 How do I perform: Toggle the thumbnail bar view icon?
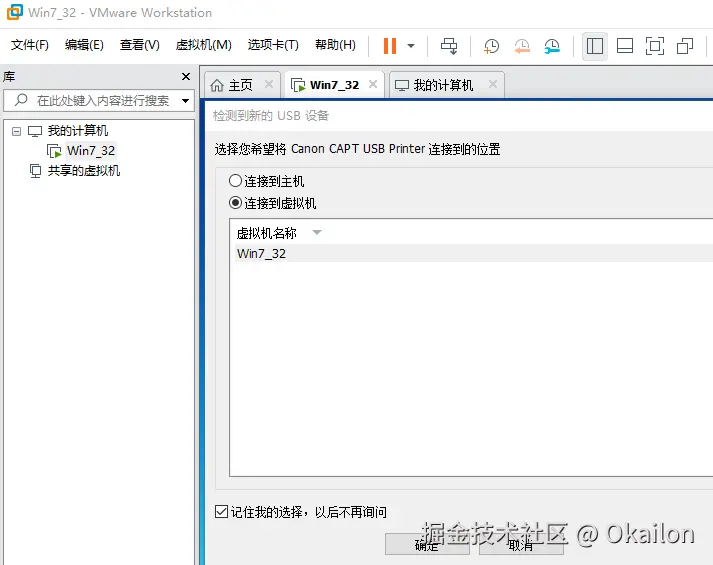tap(625, 45)
